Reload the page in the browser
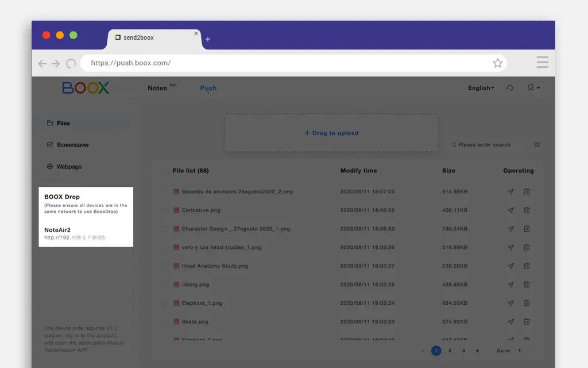 [71, 63]
